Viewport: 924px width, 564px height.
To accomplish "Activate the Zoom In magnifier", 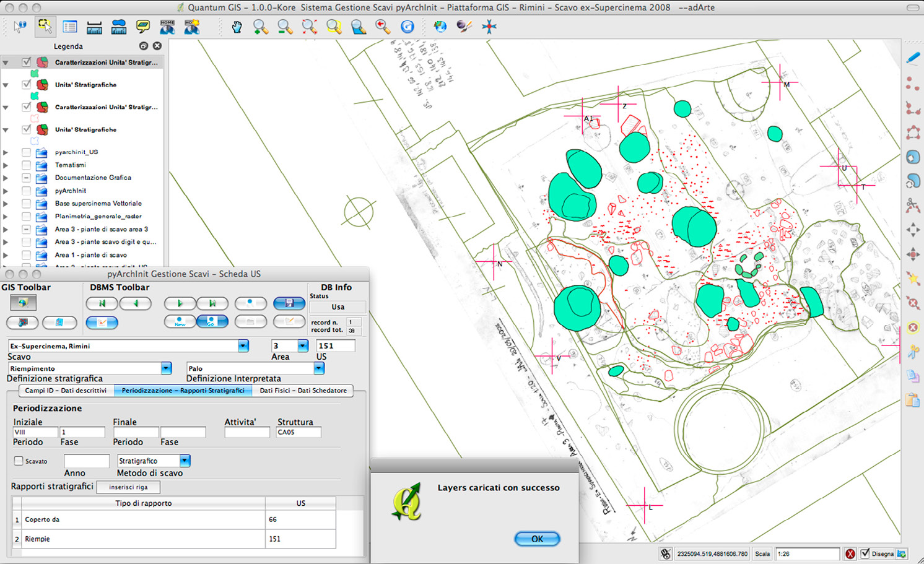I will pyautogui.click(x=261, y=27).
